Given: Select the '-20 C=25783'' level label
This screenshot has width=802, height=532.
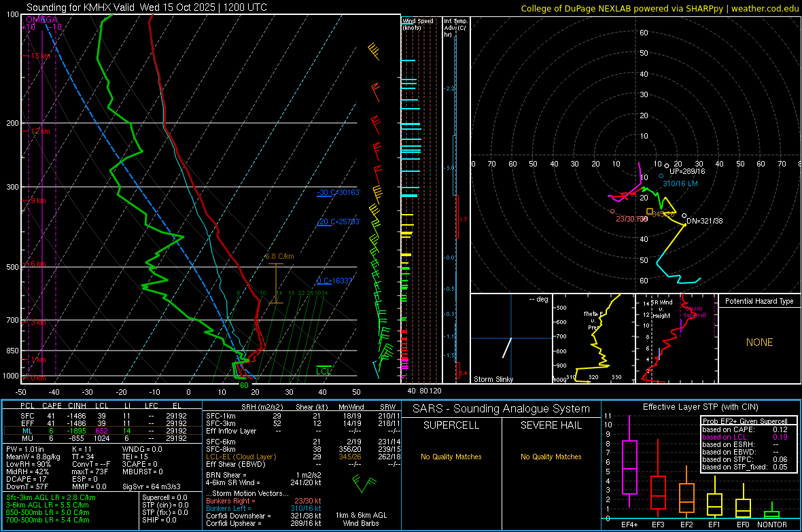Looking at the screenshot, I should (x=338, y=221).
